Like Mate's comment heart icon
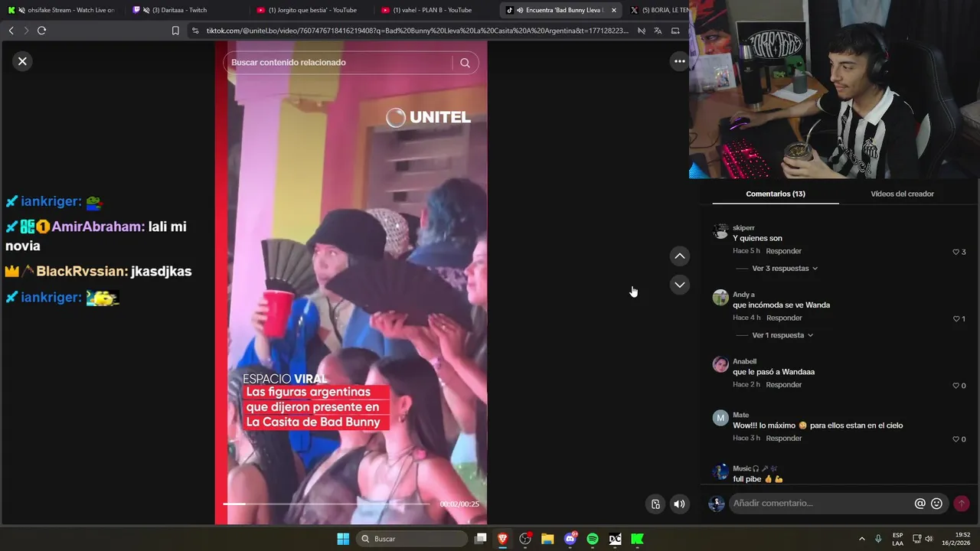 [955, 439]
